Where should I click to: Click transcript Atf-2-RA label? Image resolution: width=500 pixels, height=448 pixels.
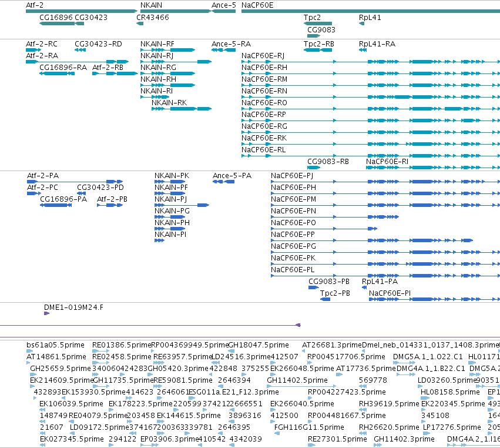point(42,56)
